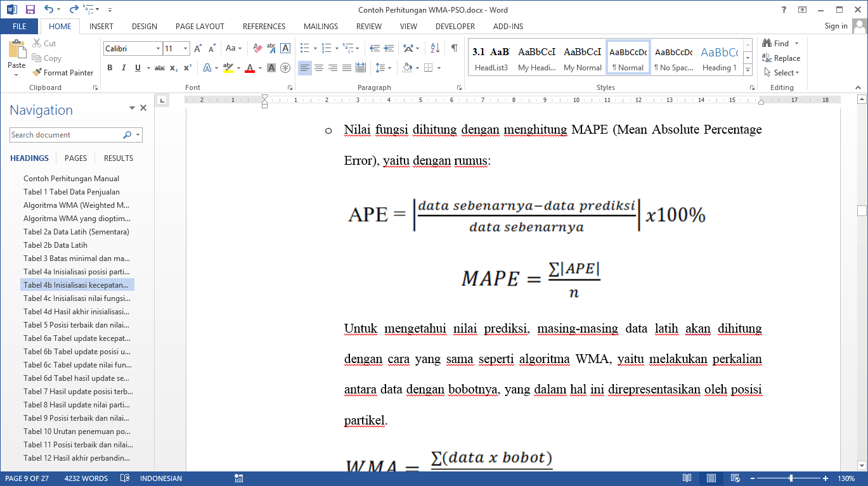The width and height of the screenshot is (868, 486).
Task: Open the PAGE LAYOUT ribbon tab
Action: tap(200, 27)
